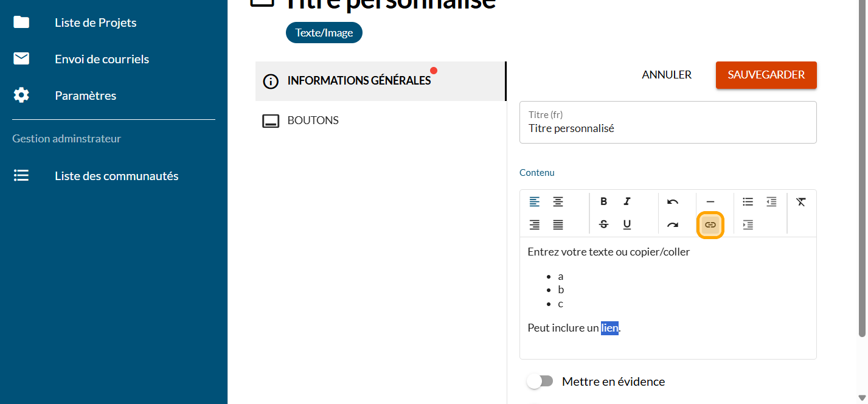
Task: Toggle bold formatting
Action: pos(603,202)
